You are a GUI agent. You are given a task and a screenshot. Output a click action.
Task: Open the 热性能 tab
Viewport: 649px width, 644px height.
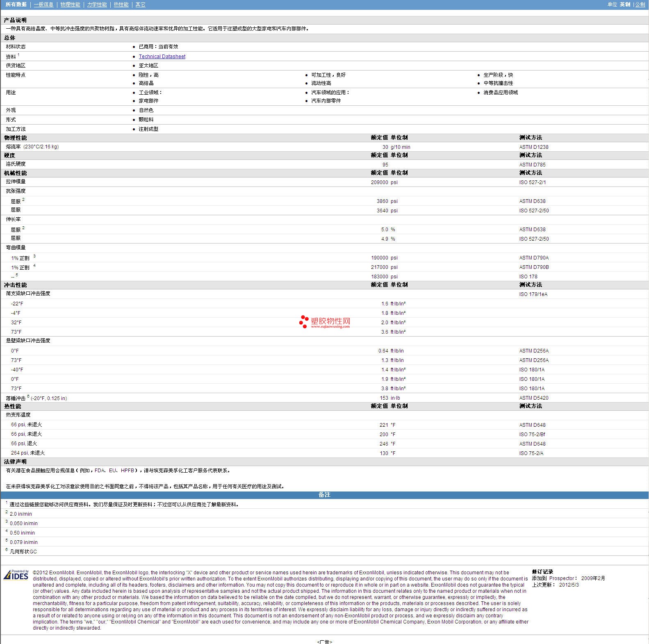pyautogui.click(x=121, y=5)
